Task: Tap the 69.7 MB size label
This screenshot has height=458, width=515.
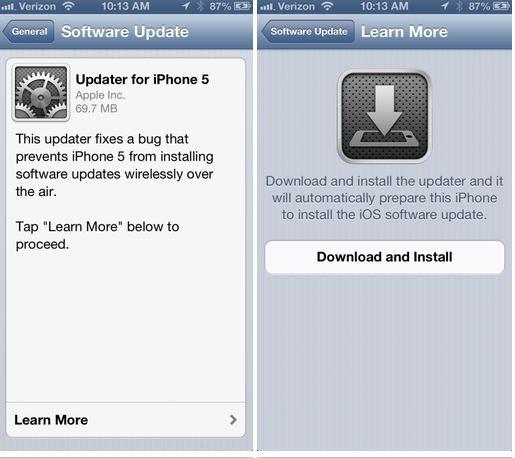Action: pos(96,108)
